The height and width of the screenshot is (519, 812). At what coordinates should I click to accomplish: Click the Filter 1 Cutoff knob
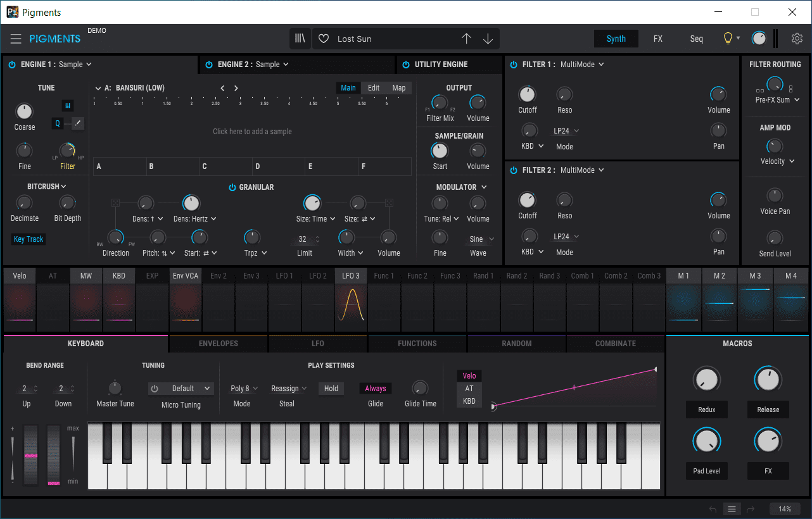pos(527,94)
